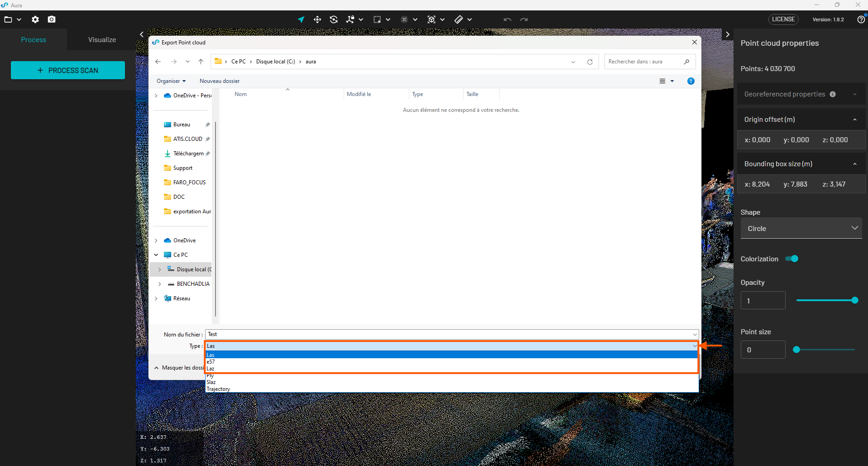Image resolution: width=868 pixels, height=466 pixels.
Task: Choose e57 from the Type list
Action: point(211,362)
